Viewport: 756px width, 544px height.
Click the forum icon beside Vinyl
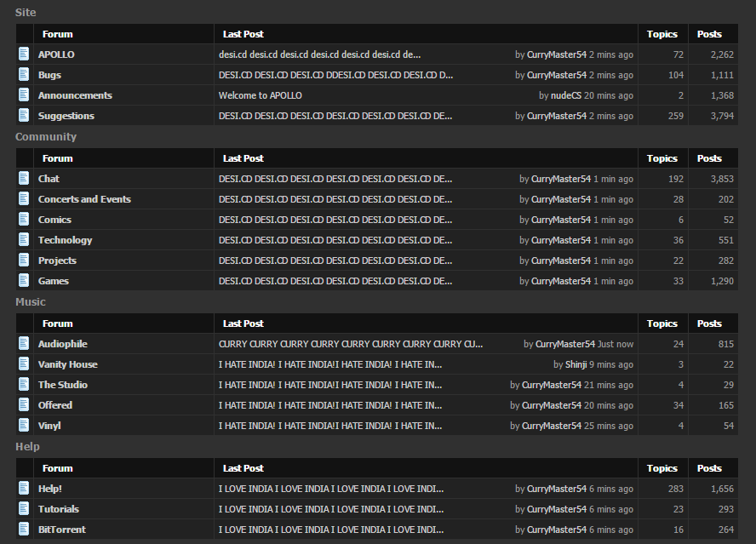pyautogui.click(x=24, y=426)
